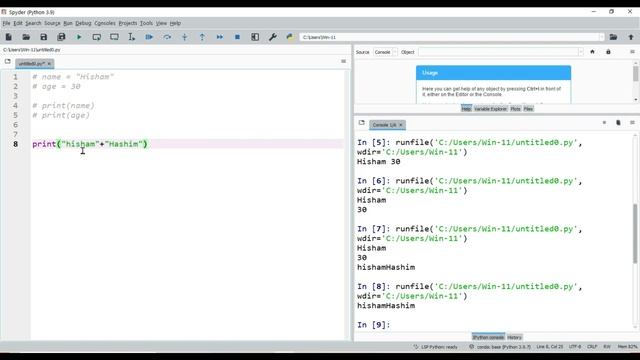This screenshot has width=640, height=360.
Task: Expand the Object combo box arrow
Action: pos(581,52)
